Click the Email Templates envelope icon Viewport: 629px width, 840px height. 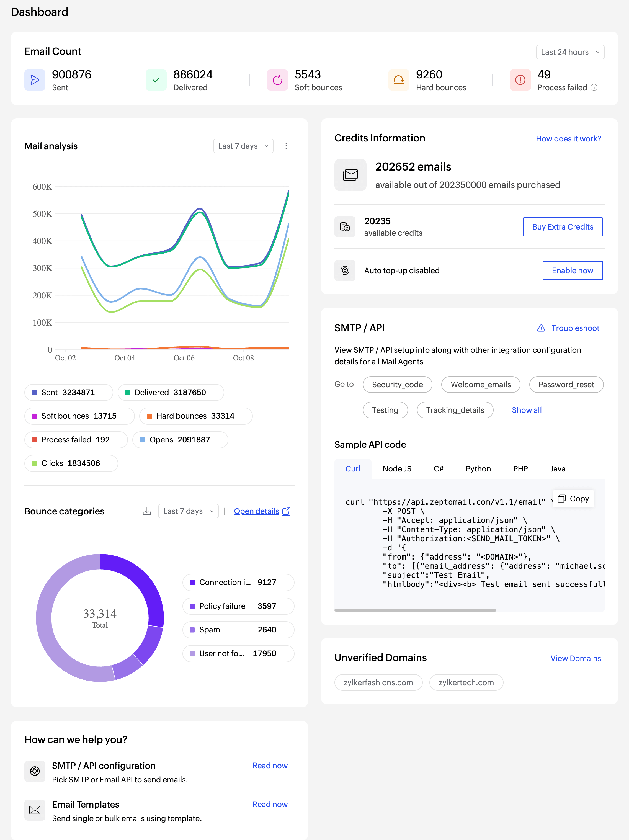tap(35, 810)
